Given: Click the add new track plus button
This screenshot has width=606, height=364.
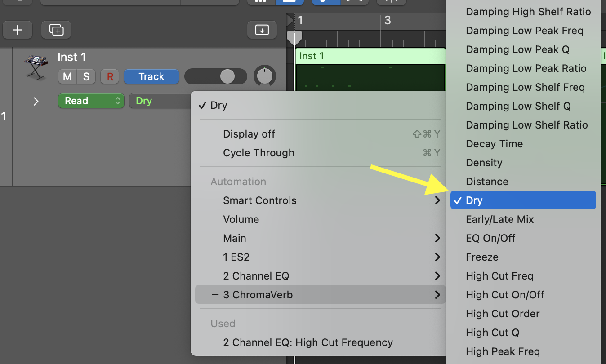Looking at the screenshot, I should [17, 30].
